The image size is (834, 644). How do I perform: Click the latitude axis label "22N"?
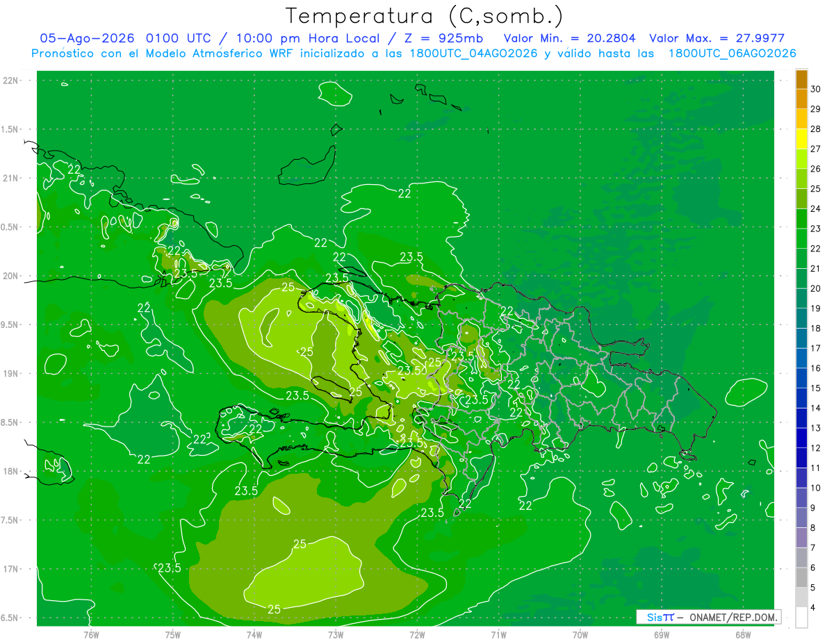coord(12,81)
